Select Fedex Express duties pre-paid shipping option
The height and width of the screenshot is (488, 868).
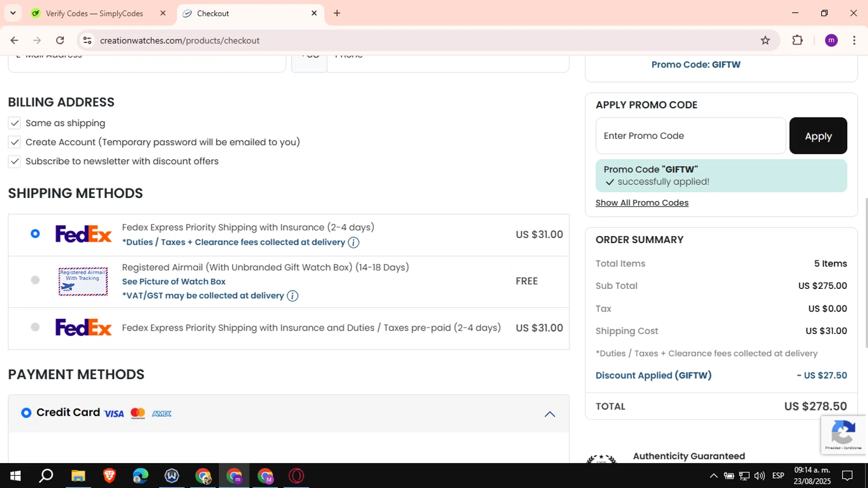(35, 327)
